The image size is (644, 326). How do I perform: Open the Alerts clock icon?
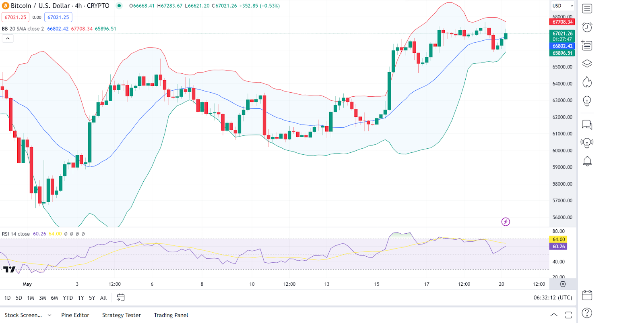[x=587, y=27]
